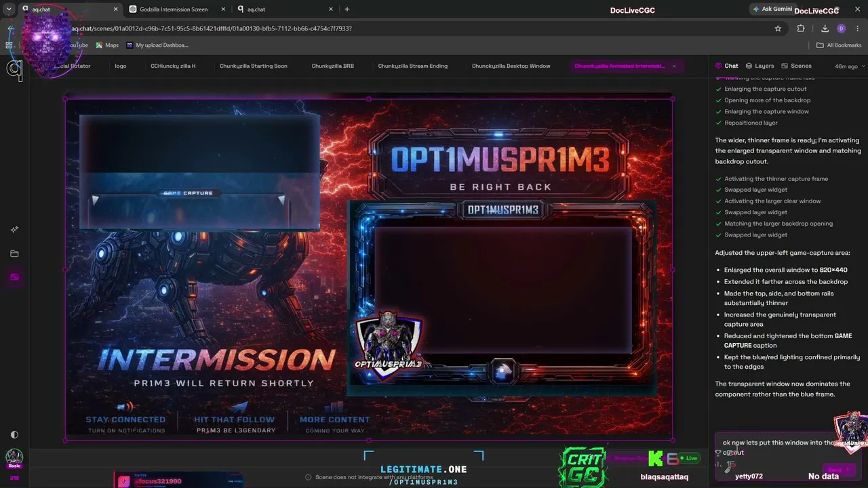Select HIT THAT FOLLOW panel on canvas

235,418
